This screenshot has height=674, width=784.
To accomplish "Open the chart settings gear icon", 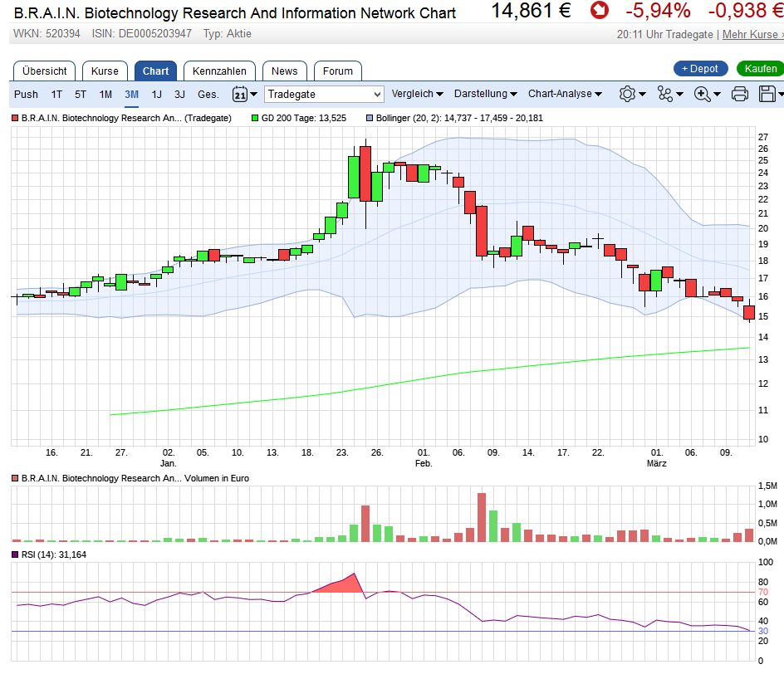I will 627,94.
